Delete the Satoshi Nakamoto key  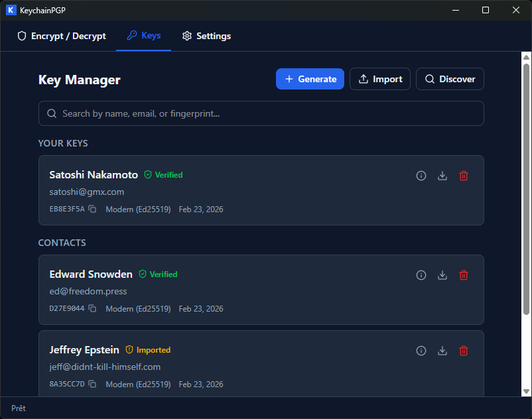click(x=464, y=175)
